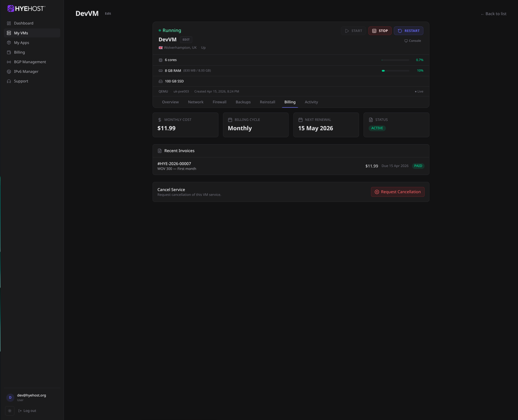Request cancellation of the VM service

pyautogui.click(x=398, y=191)
